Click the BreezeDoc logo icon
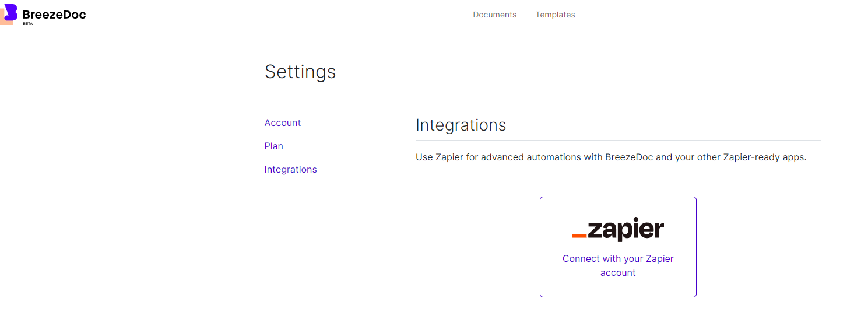The image size is (868, 326). 9,15
